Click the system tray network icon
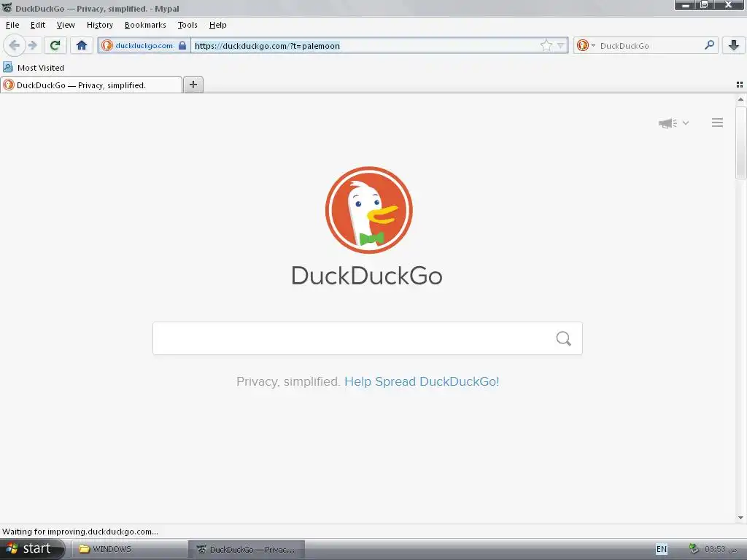The image size is (747, 560). (x=694, y=549)
